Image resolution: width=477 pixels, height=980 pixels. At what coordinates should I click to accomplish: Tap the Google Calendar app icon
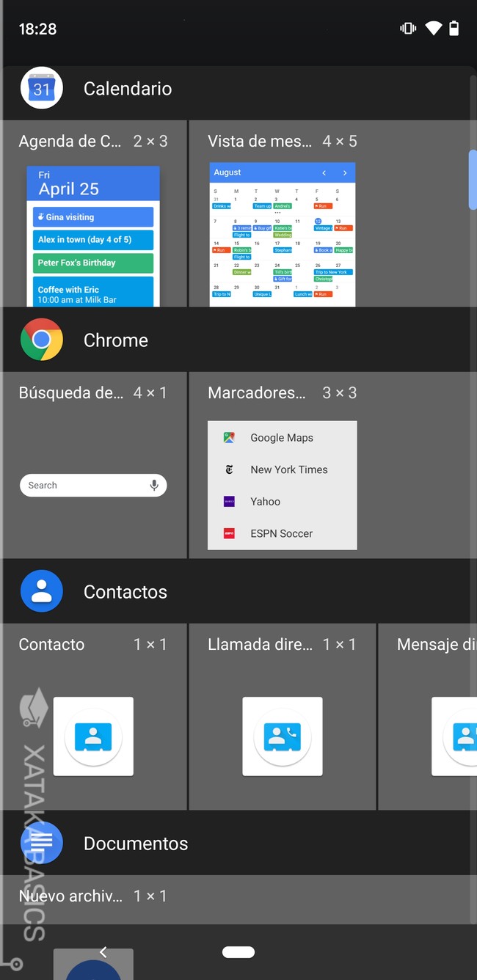click(42, 89)
